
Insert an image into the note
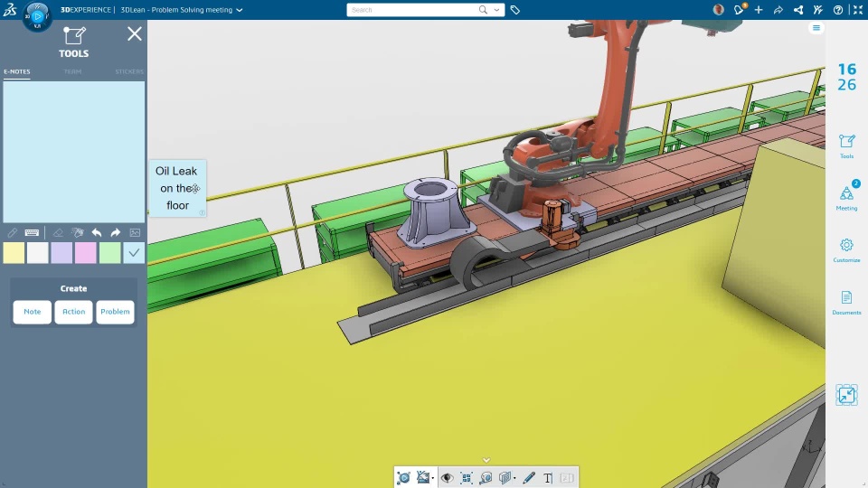click(x=135, y=233)
